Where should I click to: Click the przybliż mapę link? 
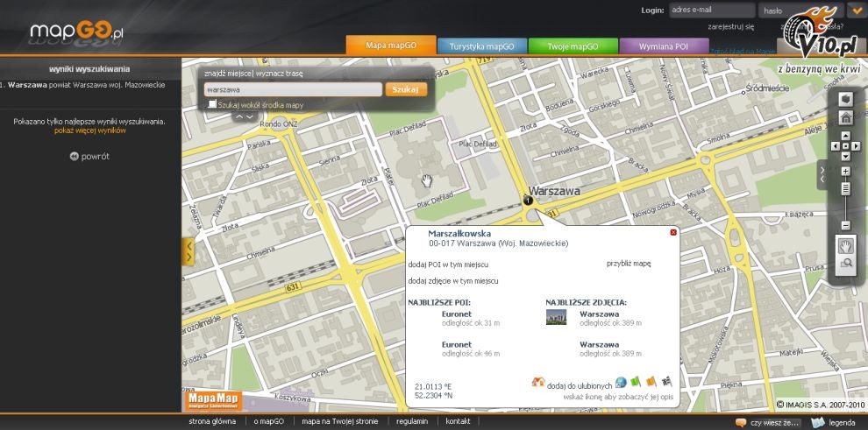[629, 264]
